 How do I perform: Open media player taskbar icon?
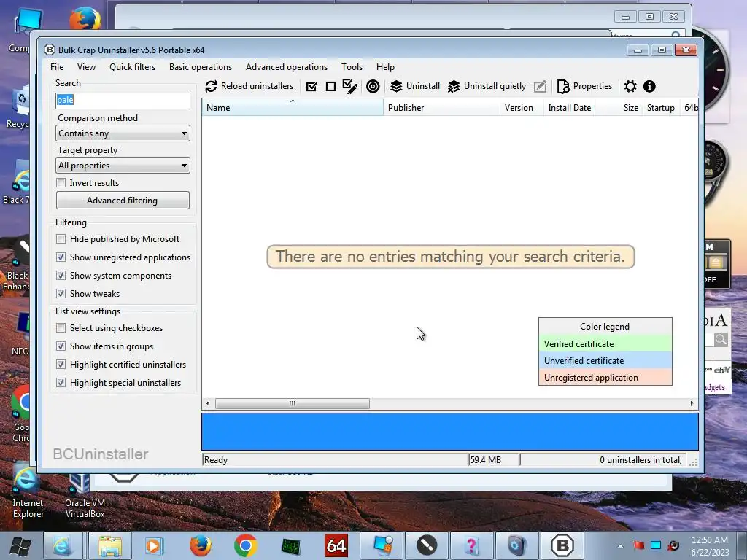tap(155, 545)
